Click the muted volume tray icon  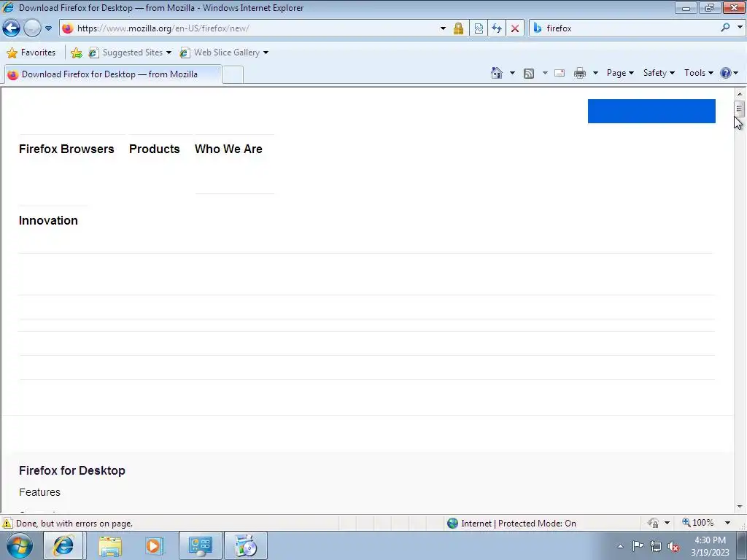coord(673,547)
